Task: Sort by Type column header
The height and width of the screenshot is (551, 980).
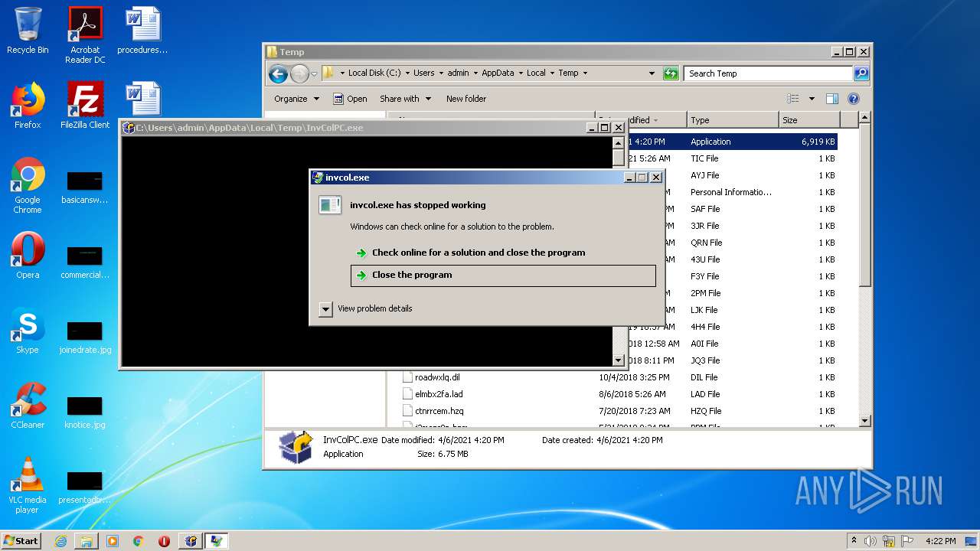Action: click(732, 120)
